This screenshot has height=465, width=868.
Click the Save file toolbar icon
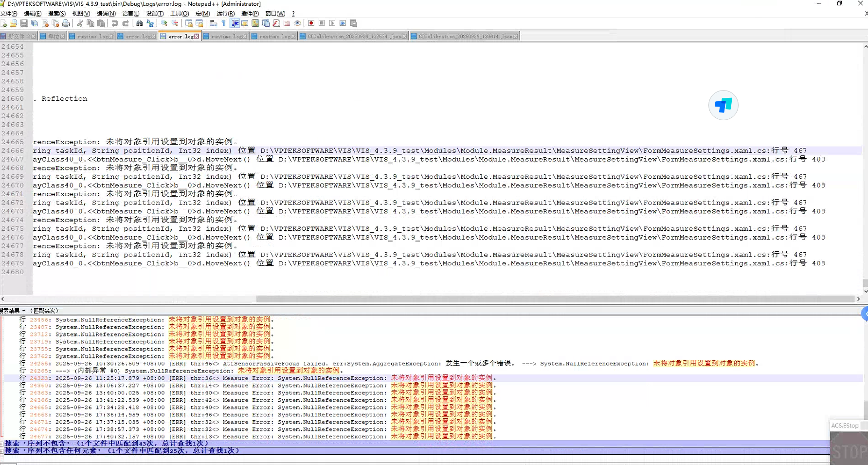[x=24, y=23]
